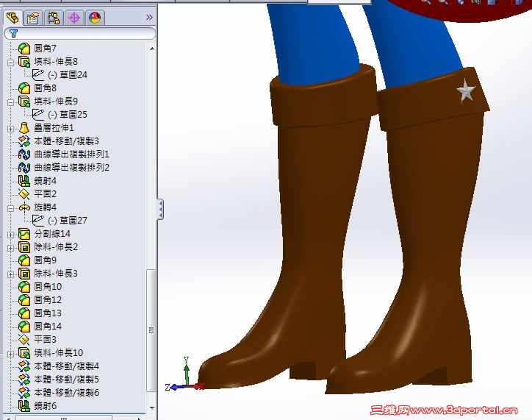Select the 本體-移動/複製6 icon
Viewport: 532px width, 420px height.
click(24, 393)
